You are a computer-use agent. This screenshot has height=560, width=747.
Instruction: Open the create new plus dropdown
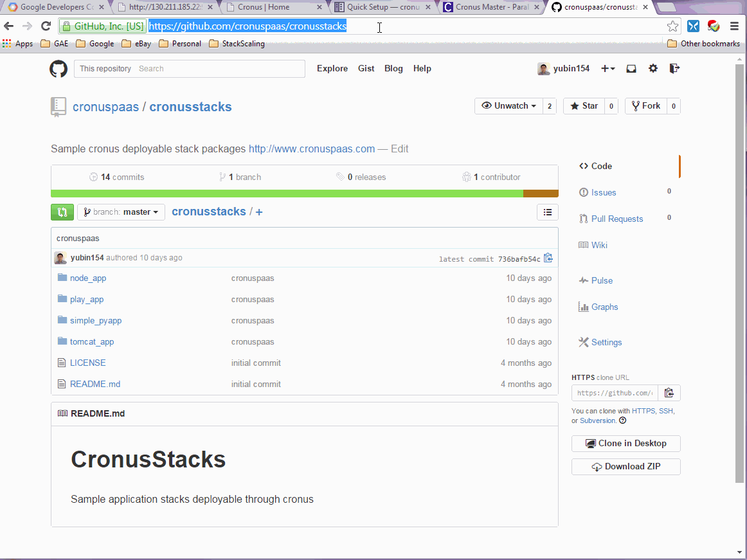pyautogui.click(x=608, y=69)
